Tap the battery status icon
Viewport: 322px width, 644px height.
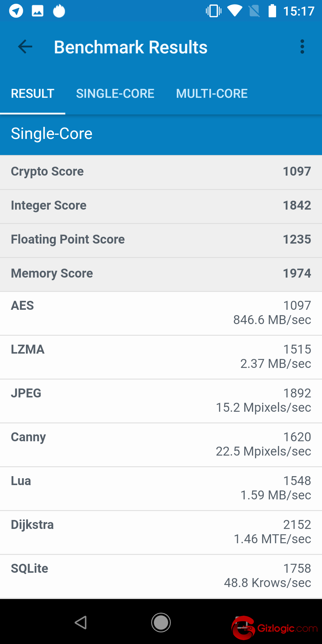coord(272,11)
